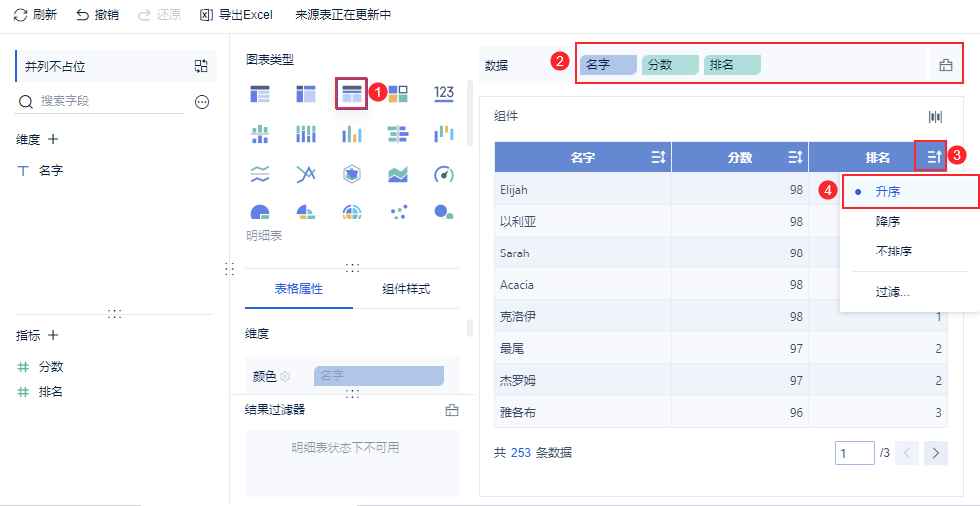This screenshot has width=980, height=506.
Task: Select the scatter plot chart type
Action: [398, 212]
